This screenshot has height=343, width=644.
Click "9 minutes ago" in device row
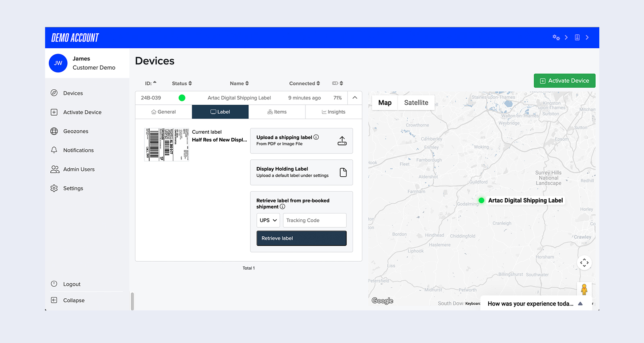[x=305, y=98]
